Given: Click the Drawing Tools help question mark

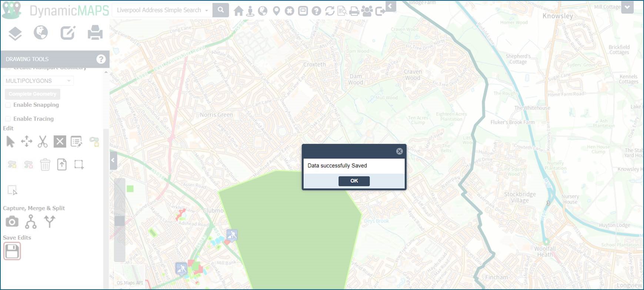Looking at the screenshot, I should click(x=101, y=59).
